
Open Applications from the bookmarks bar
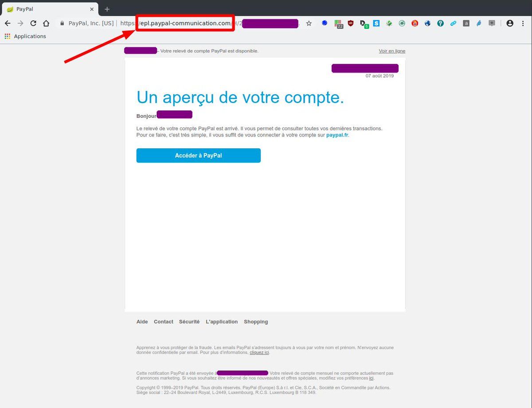tap(25, 36)
